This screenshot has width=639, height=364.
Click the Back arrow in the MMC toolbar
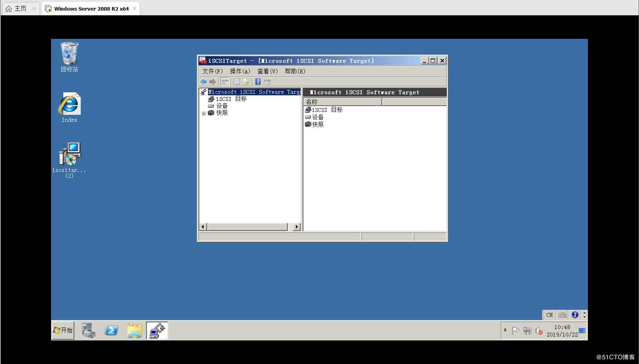(204, 82)
